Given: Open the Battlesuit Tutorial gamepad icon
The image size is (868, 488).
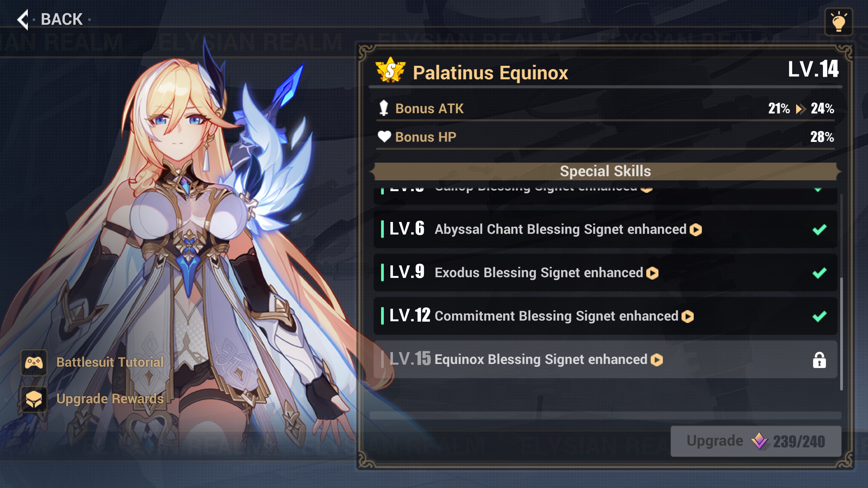Looking at the screenshot, I should [x=34, y=363].
